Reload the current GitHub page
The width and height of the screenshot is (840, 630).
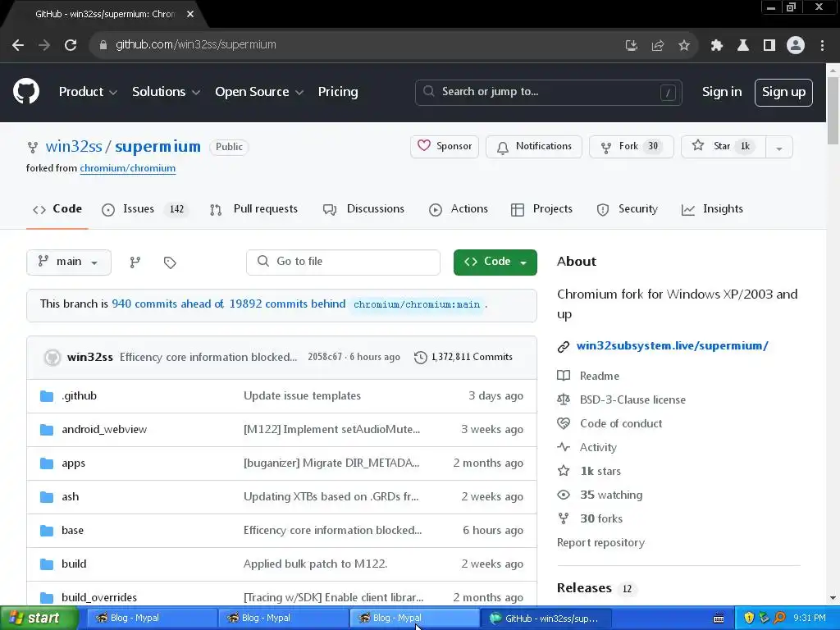click(x=71, y=45)
